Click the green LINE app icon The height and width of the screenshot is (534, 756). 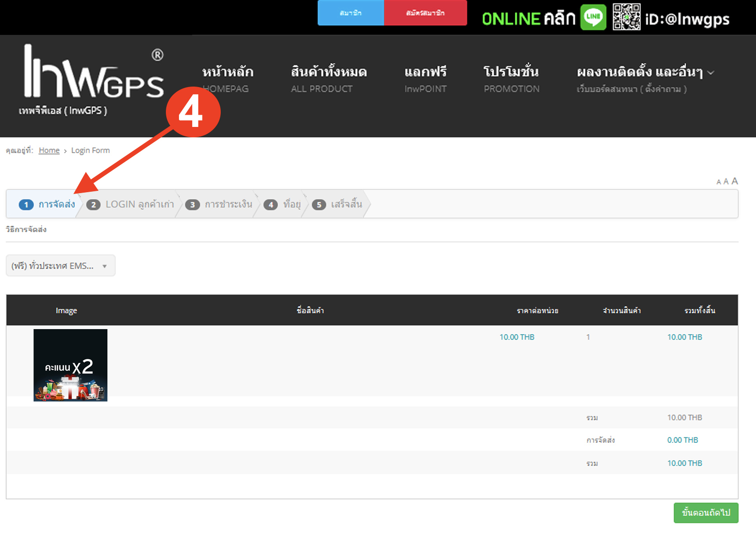click(593, 17)
